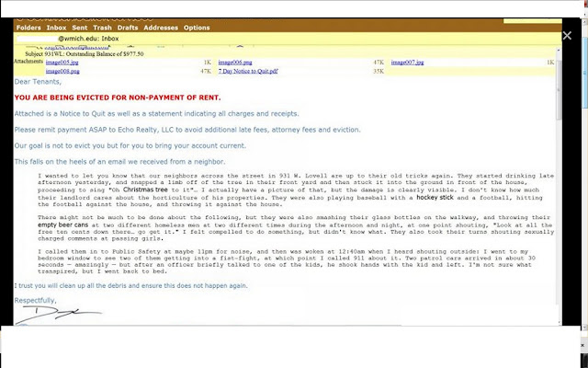
Task: Open the Sent mail folder
Action: 80,28
